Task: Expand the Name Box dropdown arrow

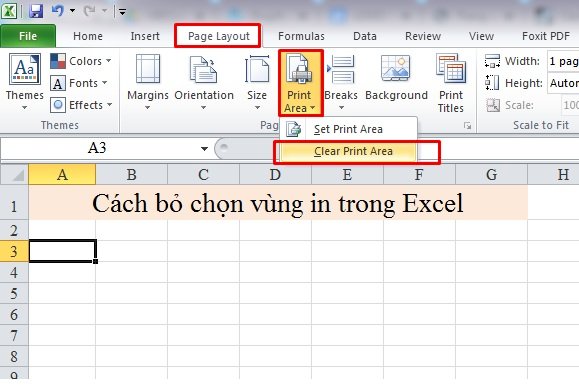Action: [x=204, y=149]
